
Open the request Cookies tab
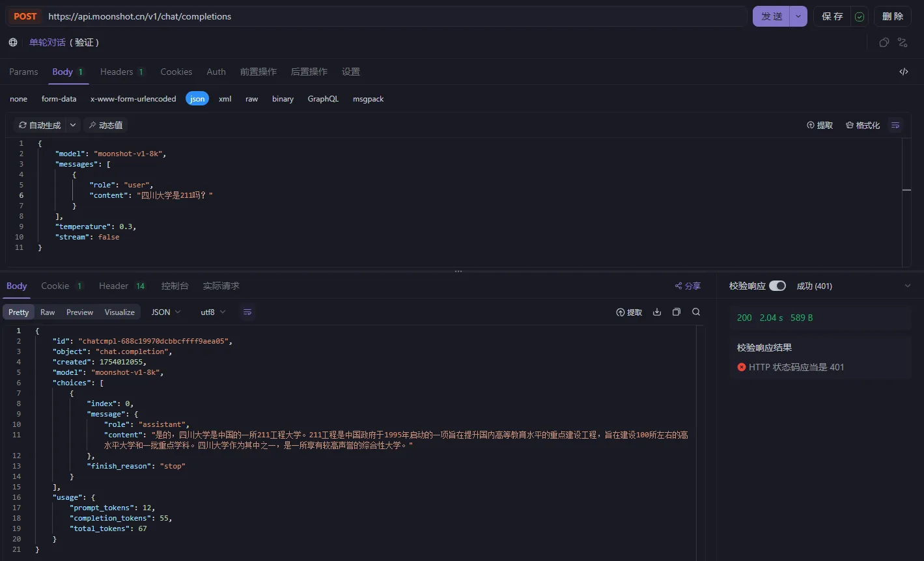[176, 72]
